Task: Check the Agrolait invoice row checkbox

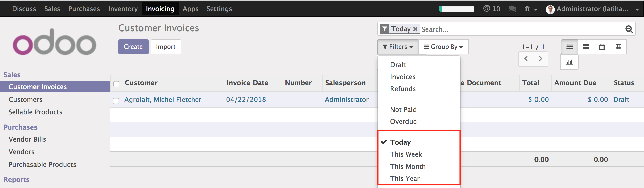Action: [x=116, y=101]
